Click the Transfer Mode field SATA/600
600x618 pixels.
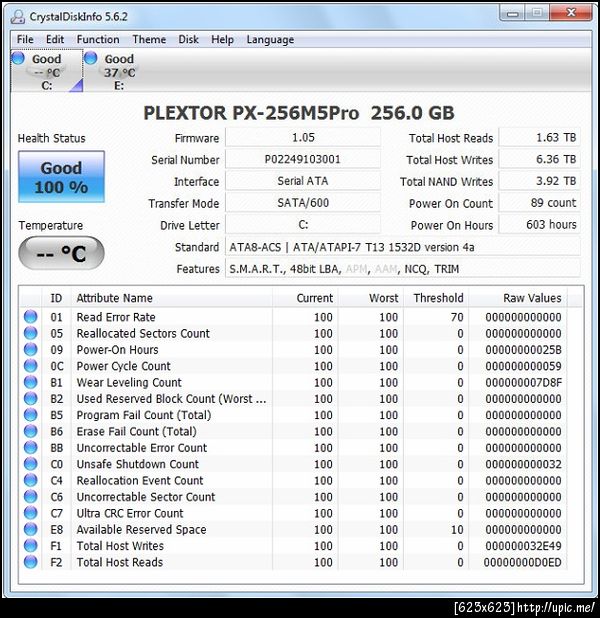[x=303, y=203]
